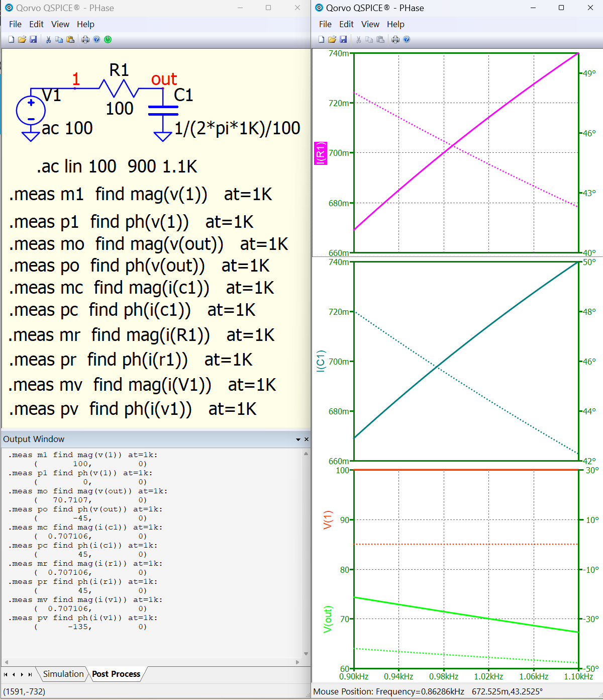This screenshot has width=603, height=700.
Task: Click the paste icon in the waveform toolbar
Action: click(x=380, y=39)
